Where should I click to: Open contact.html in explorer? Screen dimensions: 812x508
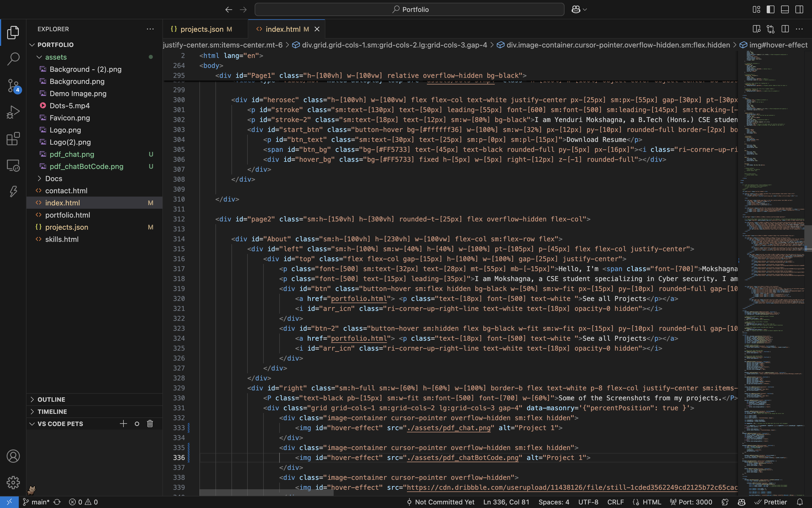click(x=94, y=190)
